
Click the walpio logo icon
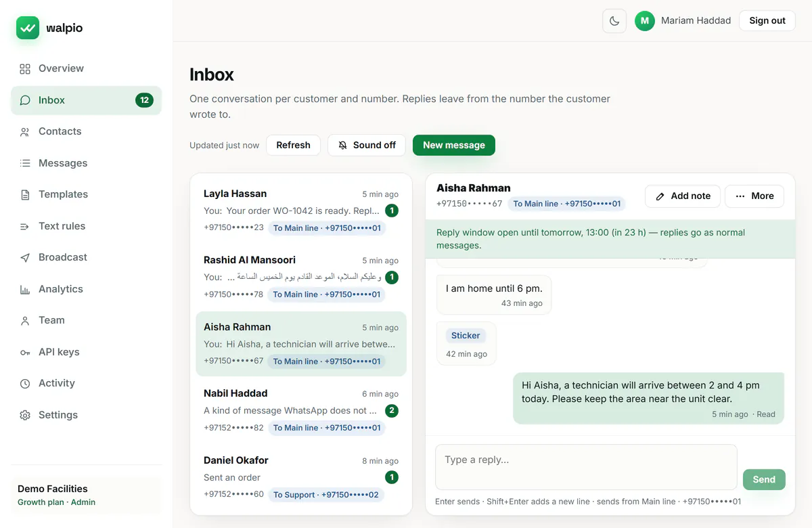point(28,28)
